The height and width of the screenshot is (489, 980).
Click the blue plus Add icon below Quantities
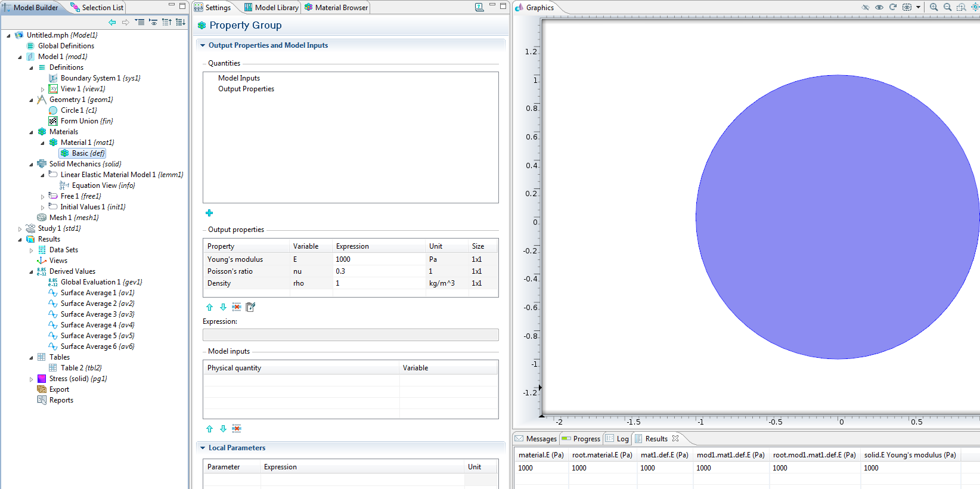[209, 213]
